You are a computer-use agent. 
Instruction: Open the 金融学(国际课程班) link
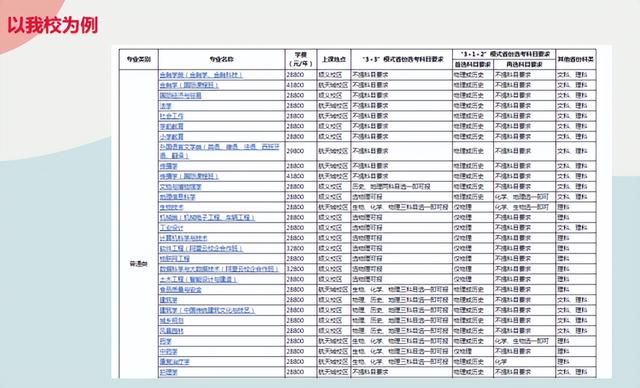pyautogui.click(x=189, y=85)
